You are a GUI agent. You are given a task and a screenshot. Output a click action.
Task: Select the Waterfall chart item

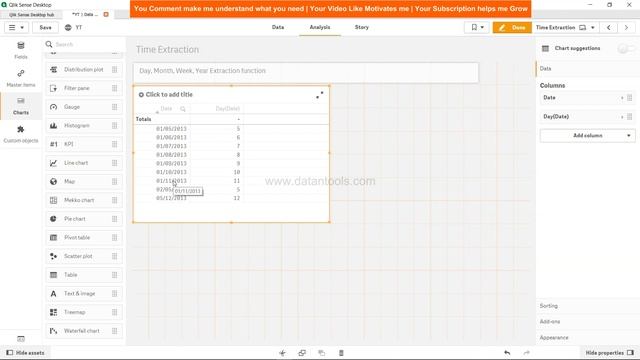point(84,331)
